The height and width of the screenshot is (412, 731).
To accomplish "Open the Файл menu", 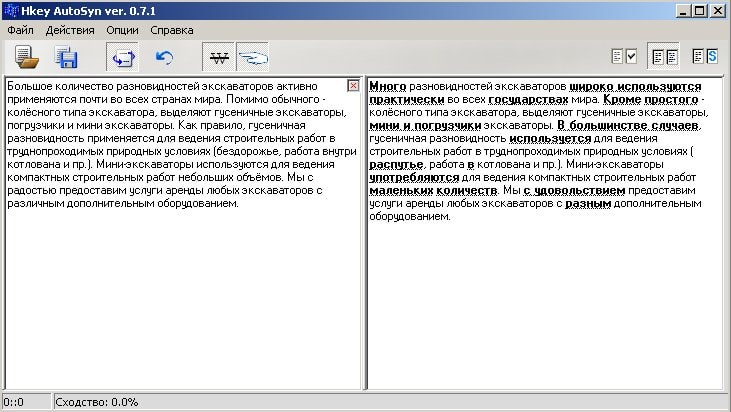I will (21, 30).
